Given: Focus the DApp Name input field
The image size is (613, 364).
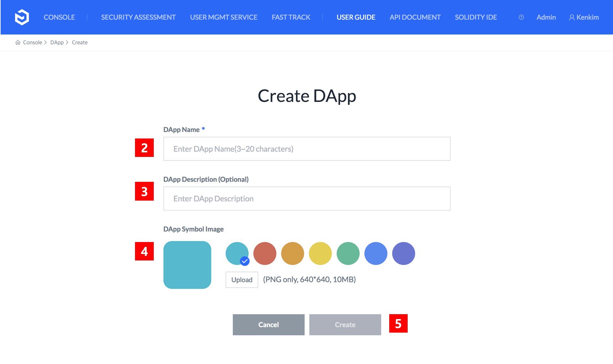Looking at the screenshot, I should click(307, 149).
